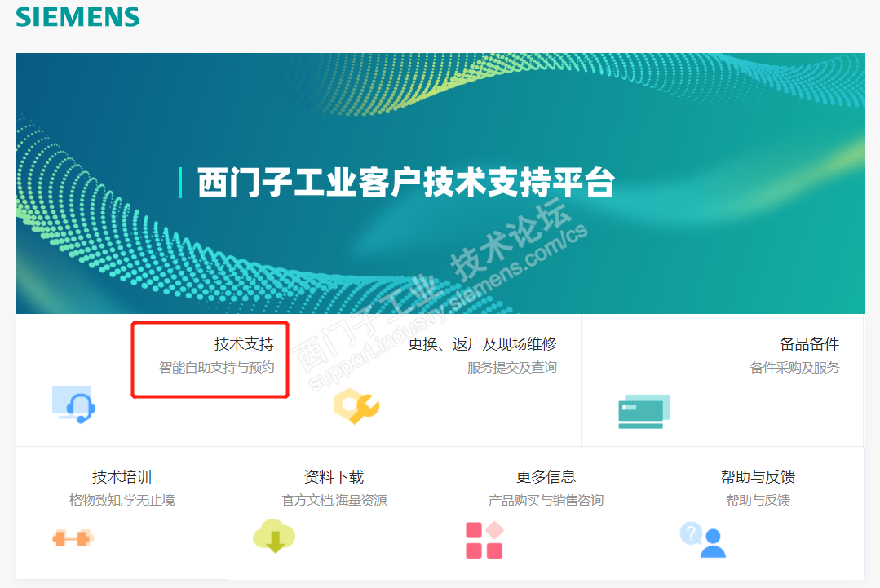The image size is (880, 588).
Task: Open the 技术培训 heading
Action: tap(122, 477)
